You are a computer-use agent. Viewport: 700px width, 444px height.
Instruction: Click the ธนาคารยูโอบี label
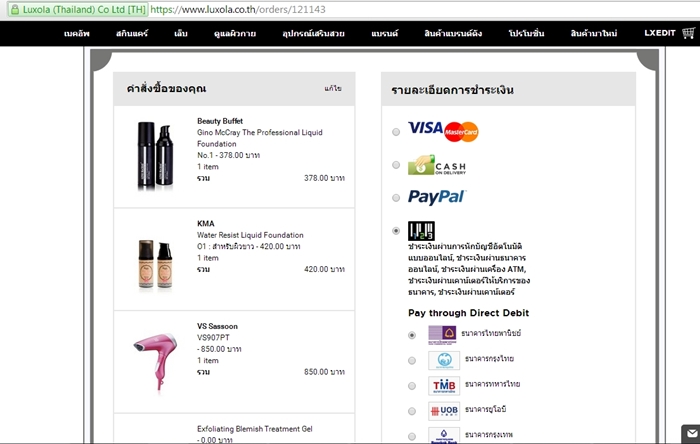(x=485, y=409)
